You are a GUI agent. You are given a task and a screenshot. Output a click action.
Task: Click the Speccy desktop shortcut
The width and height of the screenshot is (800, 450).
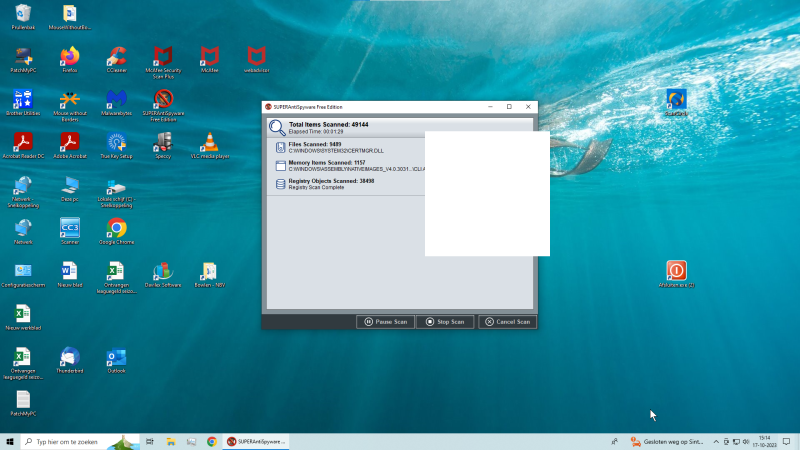[x=163, y=143]
